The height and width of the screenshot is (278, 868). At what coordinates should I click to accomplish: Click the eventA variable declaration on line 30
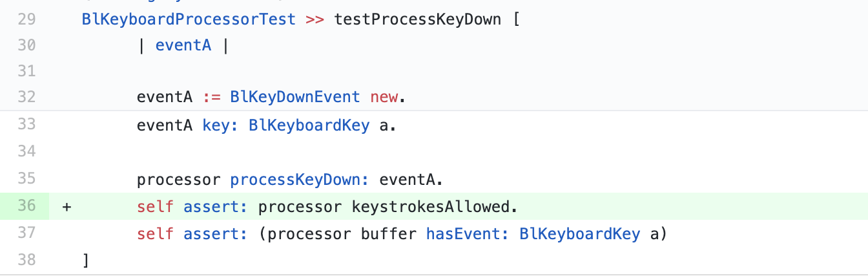pos(183,45)
